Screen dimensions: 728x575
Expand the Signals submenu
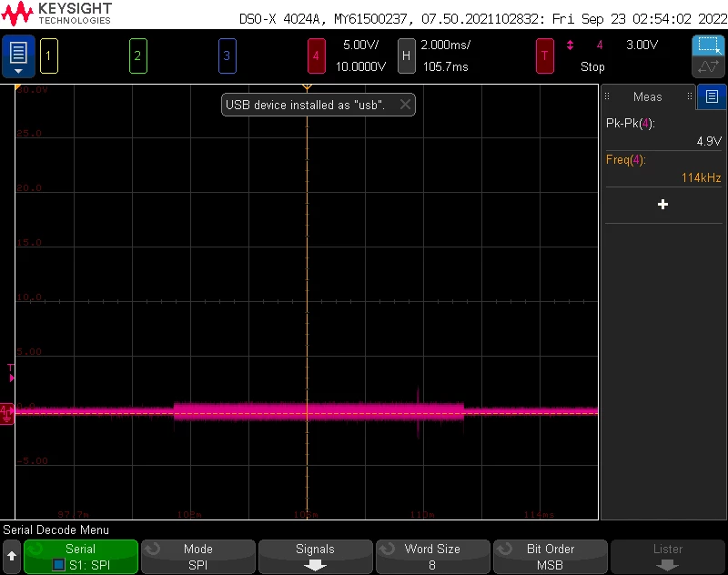click(x=315, y=557)
